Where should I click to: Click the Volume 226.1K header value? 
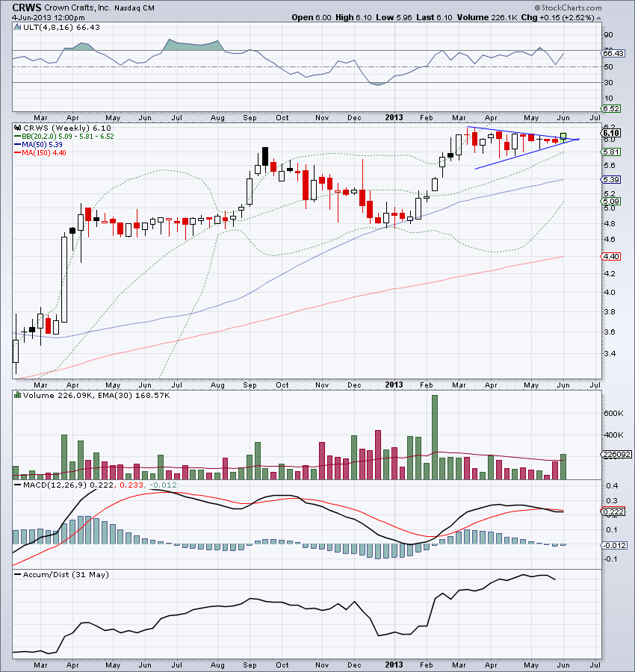(488, 18)
